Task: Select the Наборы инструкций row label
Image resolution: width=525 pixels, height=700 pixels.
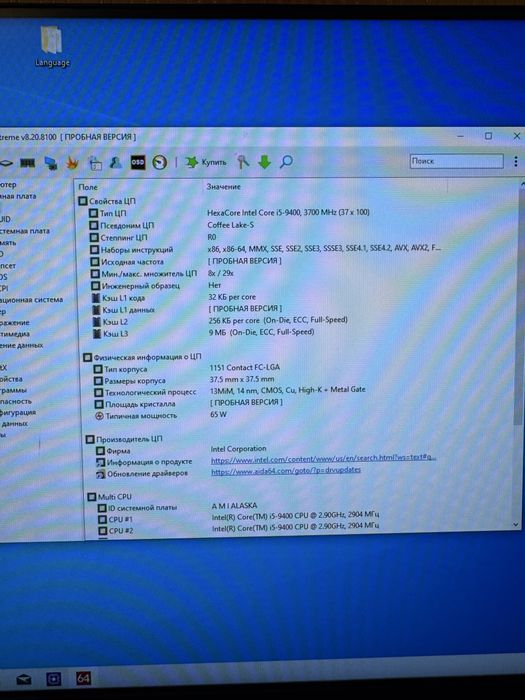Action: coord(137,250)
